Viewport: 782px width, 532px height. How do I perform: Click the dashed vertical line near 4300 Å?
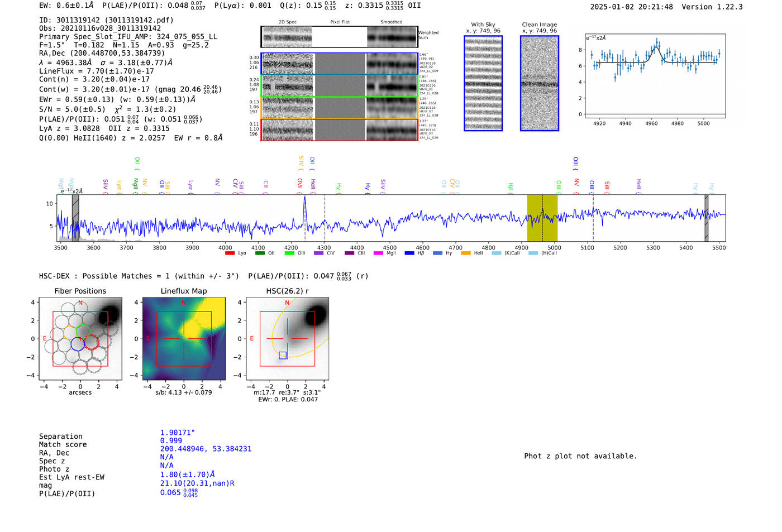point(325,218)
